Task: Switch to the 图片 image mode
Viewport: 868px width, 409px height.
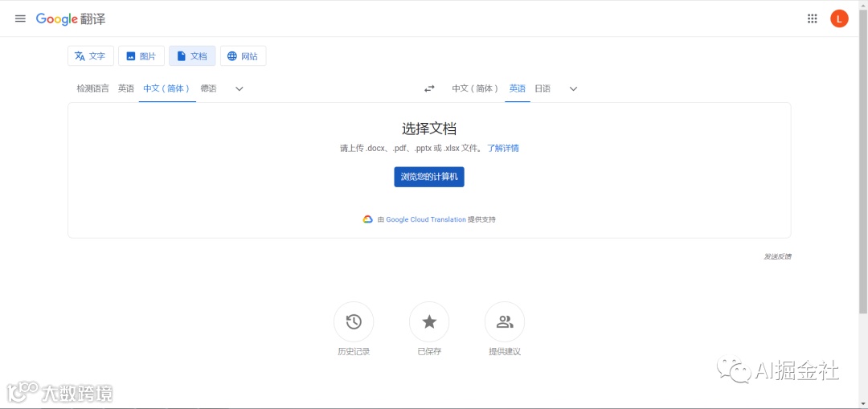Action: coord(141,56)
